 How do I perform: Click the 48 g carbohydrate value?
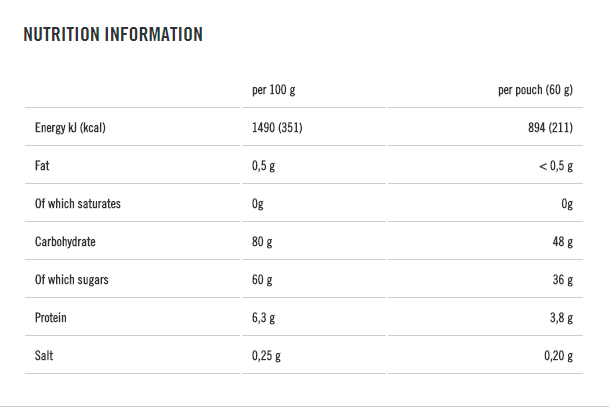tap(563, 242)
